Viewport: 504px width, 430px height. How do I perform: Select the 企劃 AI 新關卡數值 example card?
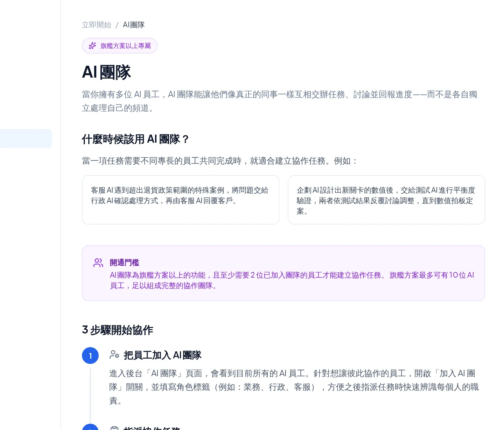(386, 200)
